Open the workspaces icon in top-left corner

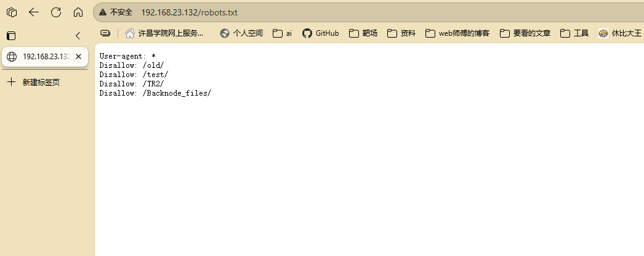point(12,12)
